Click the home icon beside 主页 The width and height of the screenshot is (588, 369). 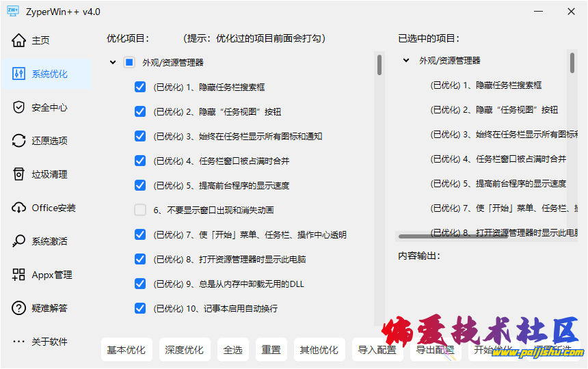(x=19, y=40)
